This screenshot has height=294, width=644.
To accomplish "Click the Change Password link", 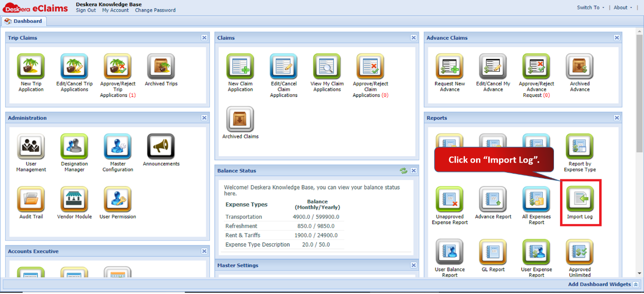I will (x=155, y=10).
